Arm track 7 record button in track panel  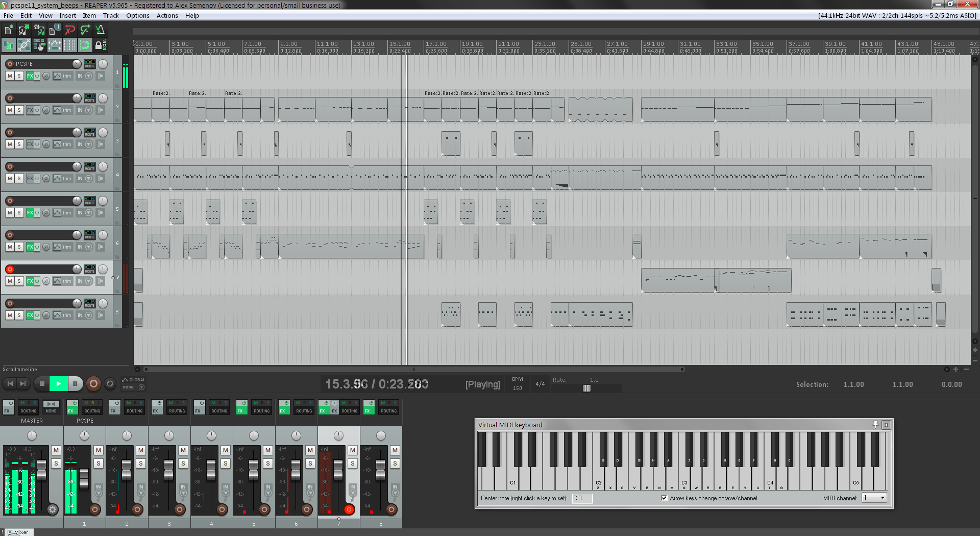10,269
